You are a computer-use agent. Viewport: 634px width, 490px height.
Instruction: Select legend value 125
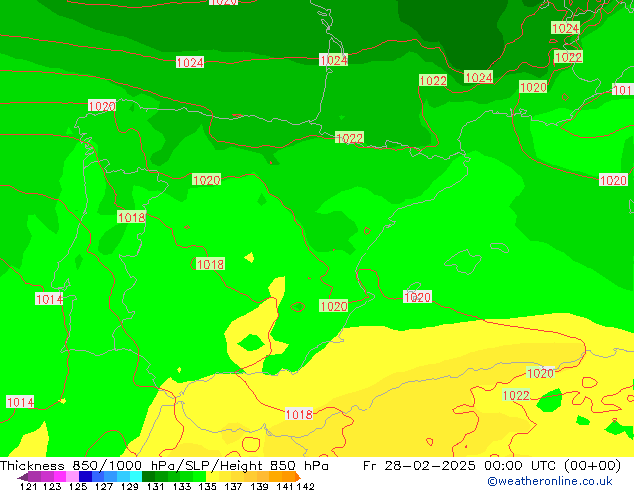point(78,486)
